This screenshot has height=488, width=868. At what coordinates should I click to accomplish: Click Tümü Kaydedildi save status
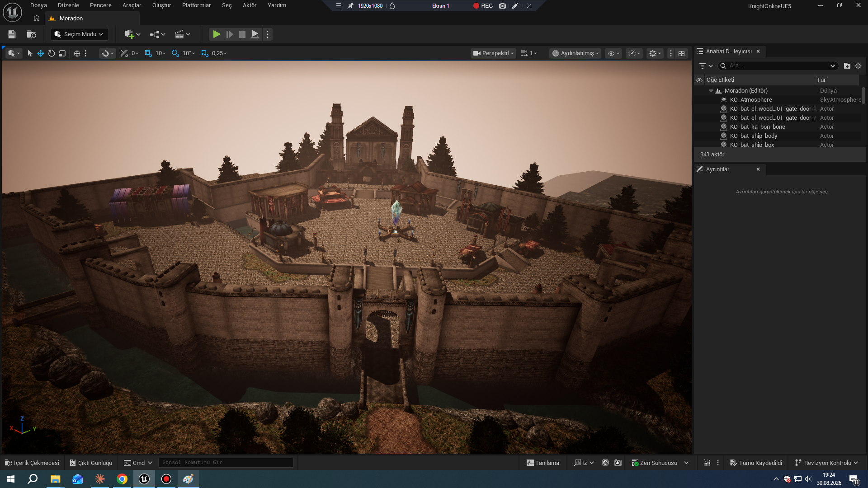(x=756, y=463)
